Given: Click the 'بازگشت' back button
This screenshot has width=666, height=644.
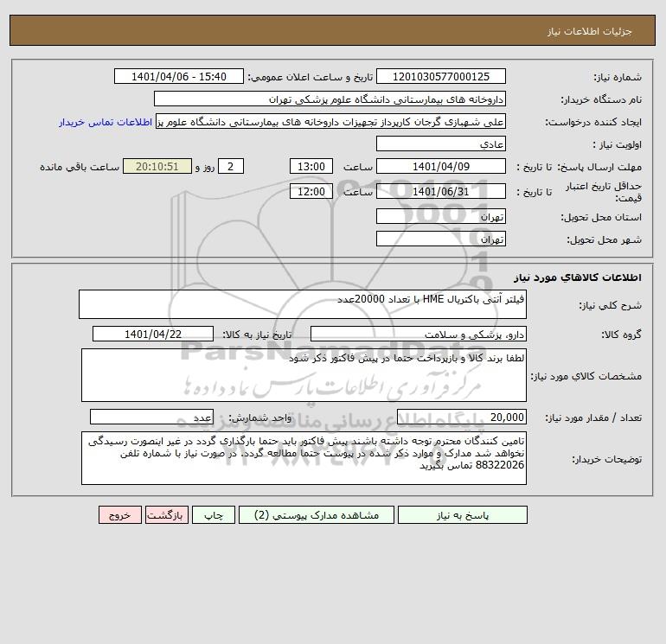Looking at the screenshot, I should [x=166, y=515].
